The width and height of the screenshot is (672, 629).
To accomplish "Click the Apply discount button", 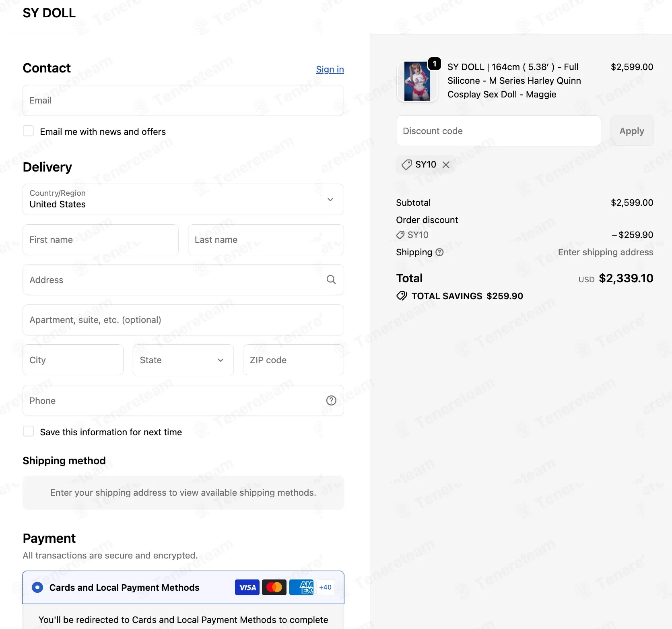I will click(x=632, y=131).
